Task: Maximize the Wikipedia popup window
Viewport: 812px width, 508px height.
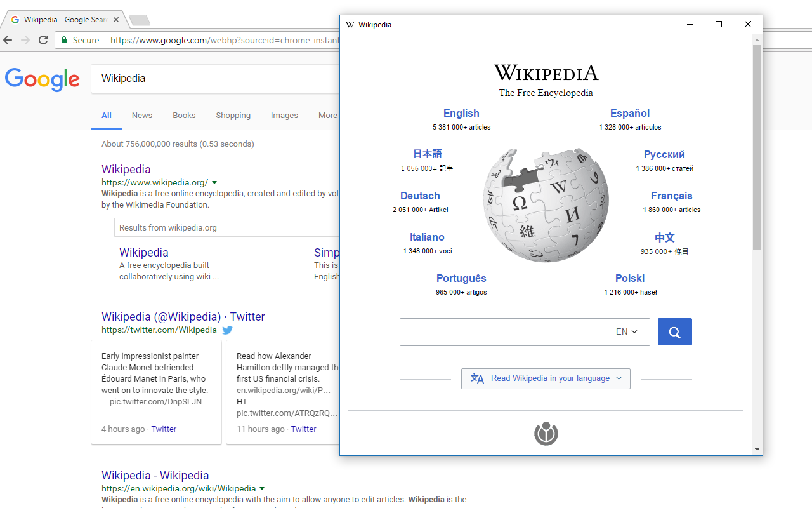Action: click(x=719, y=24)
